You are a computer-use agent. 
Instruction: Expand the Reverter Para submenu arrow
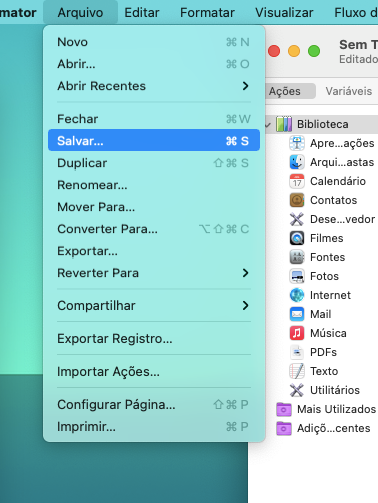[246, 273]
